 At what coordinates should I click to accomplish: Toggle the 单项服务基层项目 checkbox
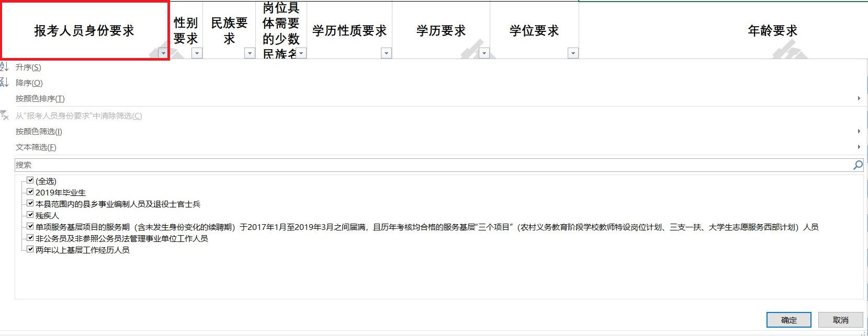(30, 226)
